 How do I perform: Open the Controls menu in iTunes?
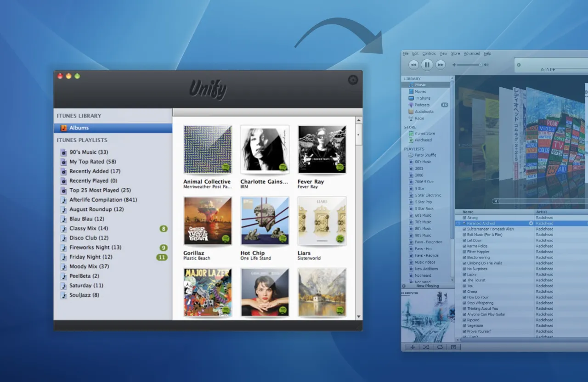(429, 54)
